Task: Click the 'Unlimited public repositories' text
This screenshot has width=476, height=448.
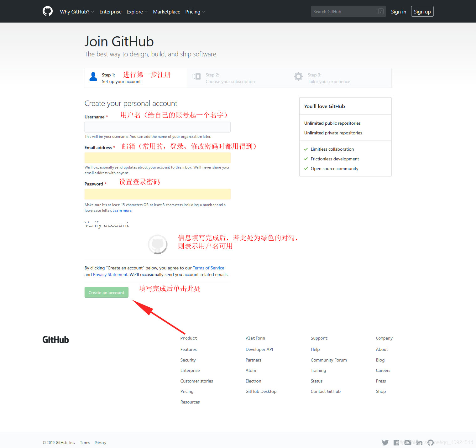Action: pos(332,123)
